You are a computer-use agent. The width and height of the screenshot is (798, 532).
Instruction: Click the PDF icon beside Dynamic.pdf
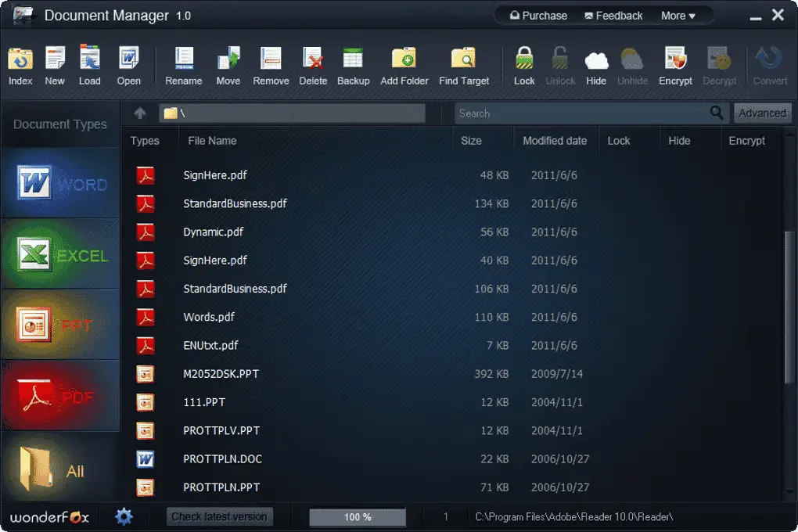click(x=146, y=232)
